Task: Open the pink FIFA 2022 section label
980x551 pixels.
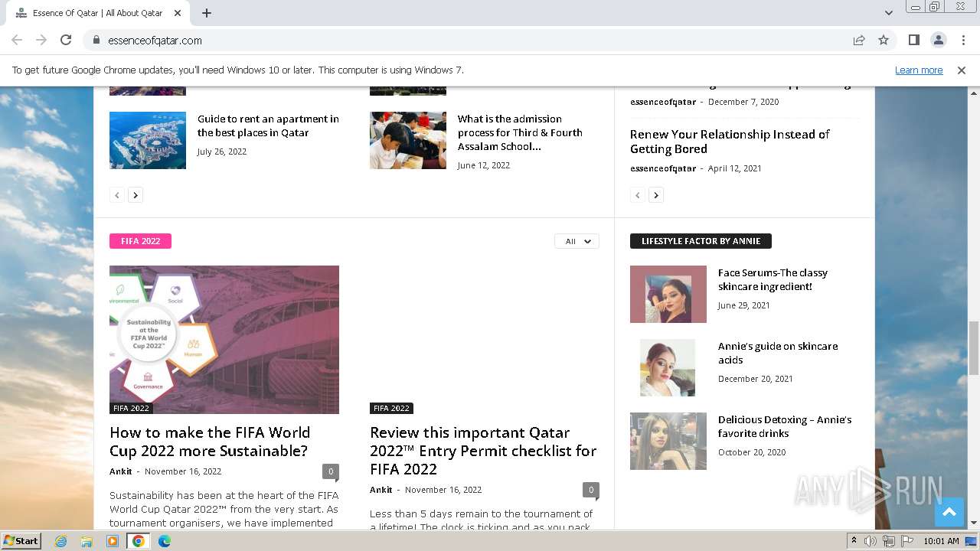Action: click(140, 241)
